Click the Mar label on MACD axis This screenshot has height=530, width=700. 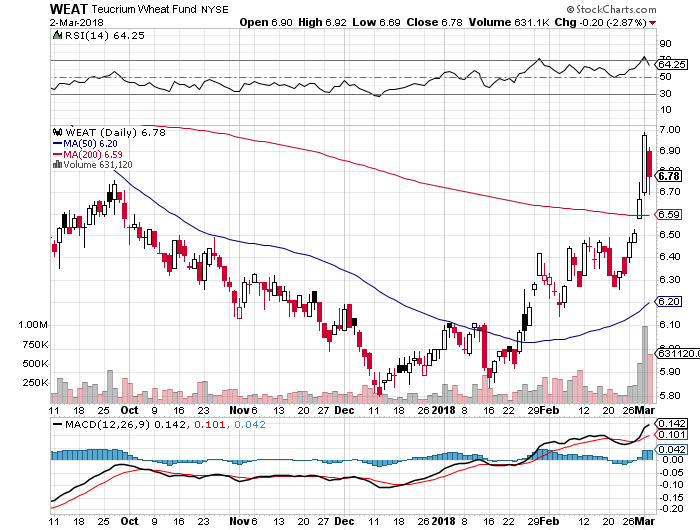click(645, 521)
